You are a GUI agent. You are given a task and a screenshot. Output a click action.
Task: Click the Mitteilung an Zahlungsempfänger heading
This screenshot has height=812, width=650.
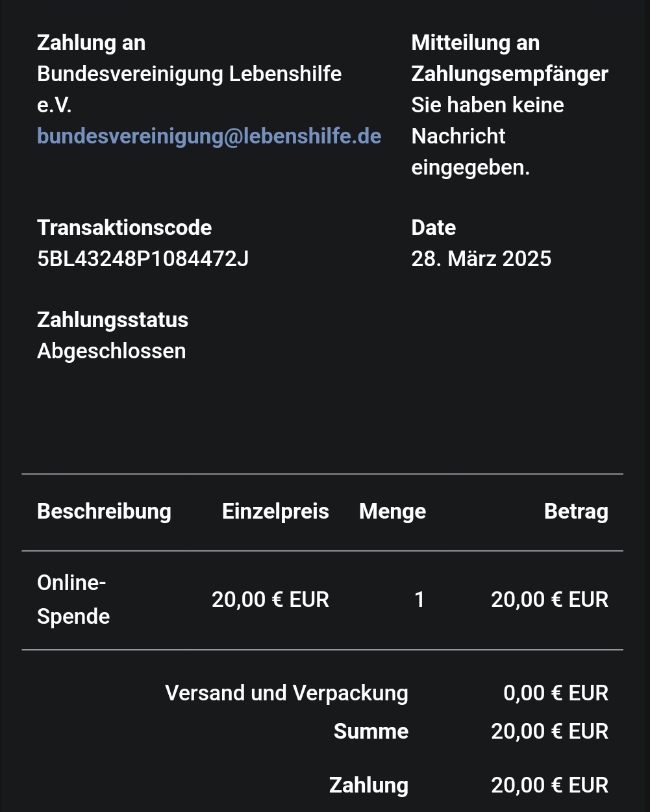(509, 58)
